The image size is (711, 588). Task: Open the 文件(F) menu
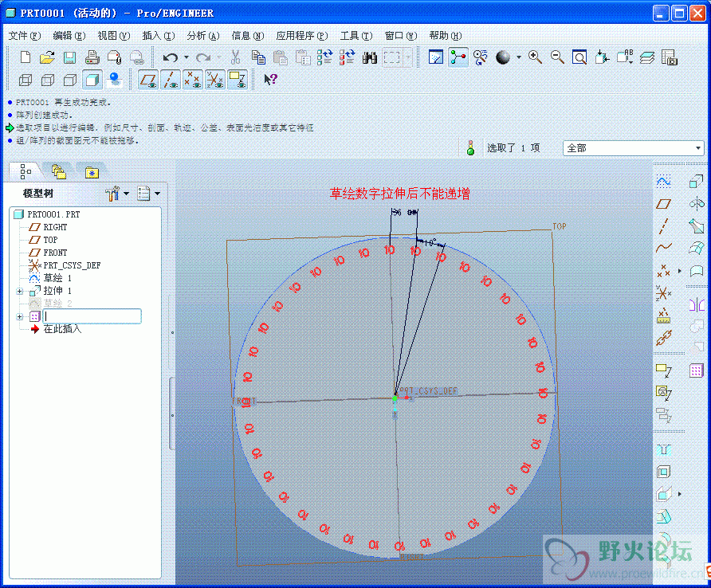[x=25, y=36]
